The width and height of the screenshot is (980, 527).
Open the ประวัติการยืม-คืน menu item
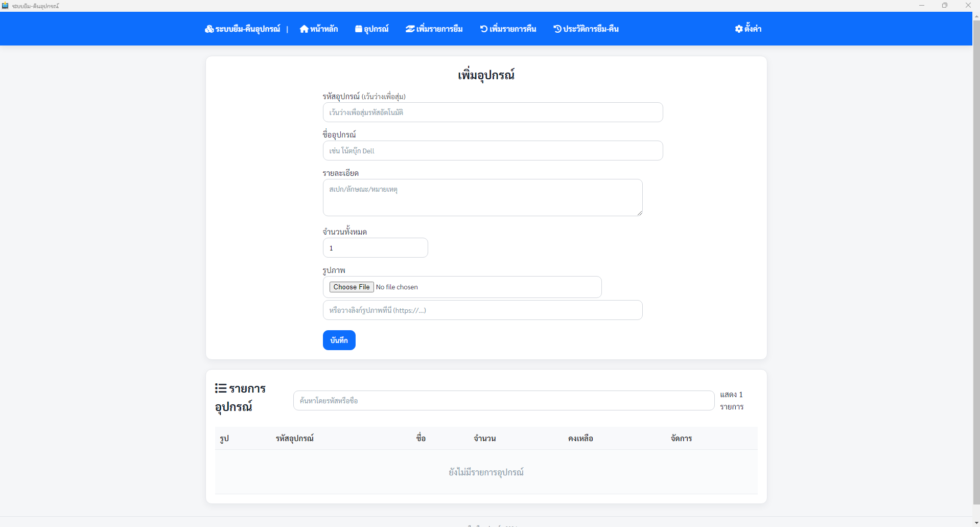(x=590, y=29)
